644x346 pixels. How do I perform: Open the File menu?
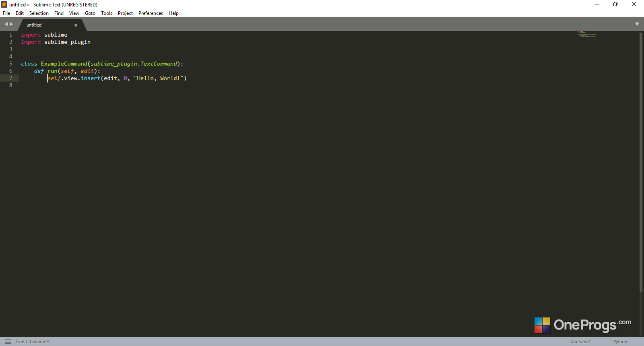click(x=6, y=13)
